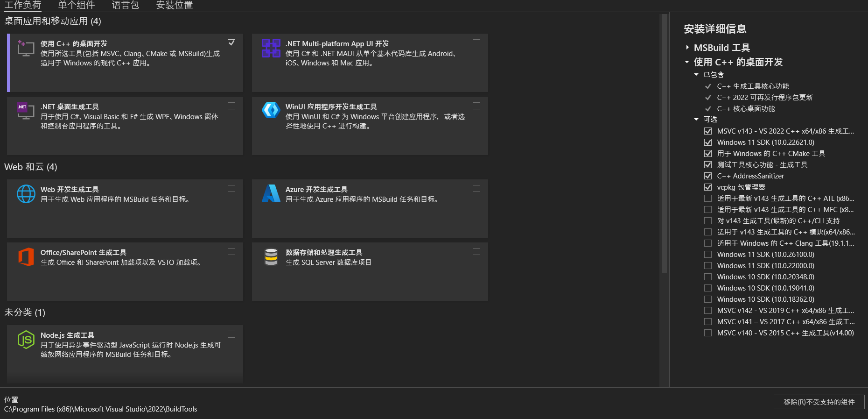Expand the MSBuild 工具 tree node
This screenshot has height=419, width=868.
pyautogui.click(x=687, y=48)
